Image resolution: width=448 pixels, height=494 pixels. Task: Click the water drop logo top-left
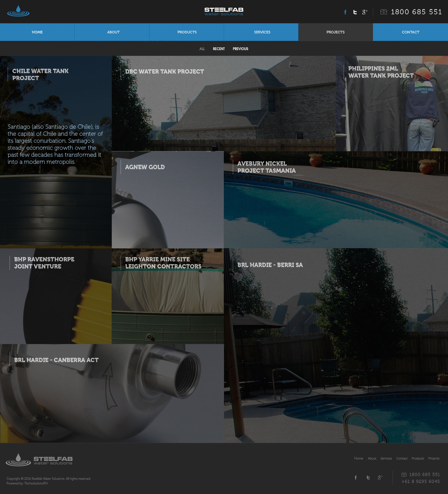[x=18, y=11]
